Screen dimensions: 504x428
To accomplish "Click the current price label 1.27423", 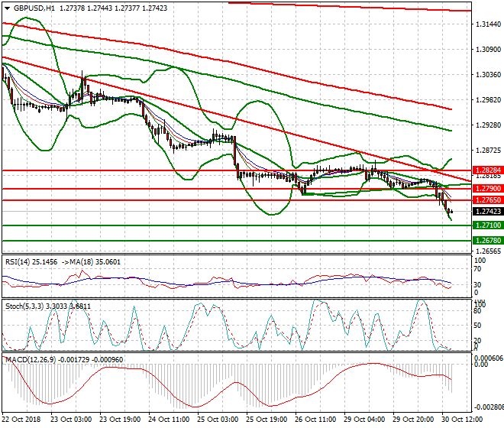I will (x=488, y=212).
